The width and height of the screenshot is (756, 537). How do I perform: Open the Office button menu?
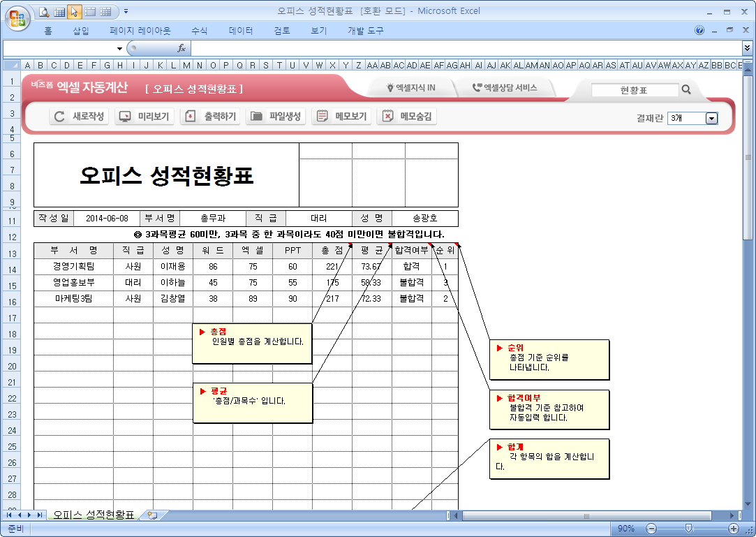(x=17, y=18)
